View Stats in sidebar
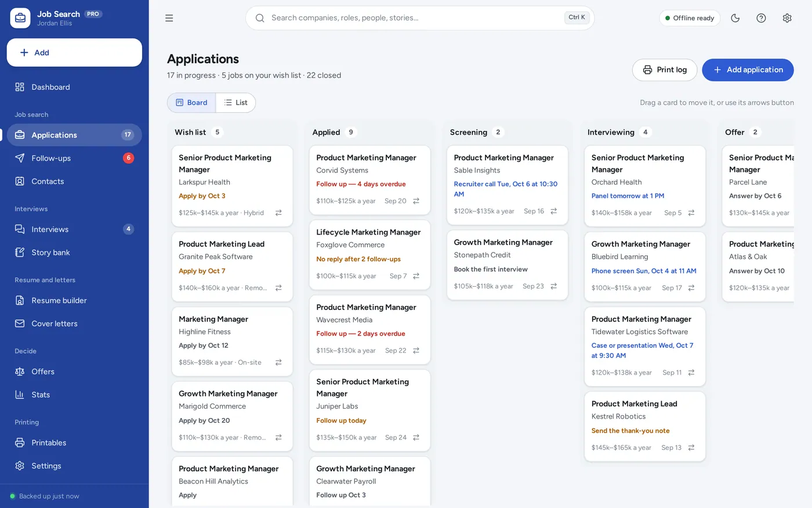The width and height of the screenshot is (812, 508). (74, 395)
